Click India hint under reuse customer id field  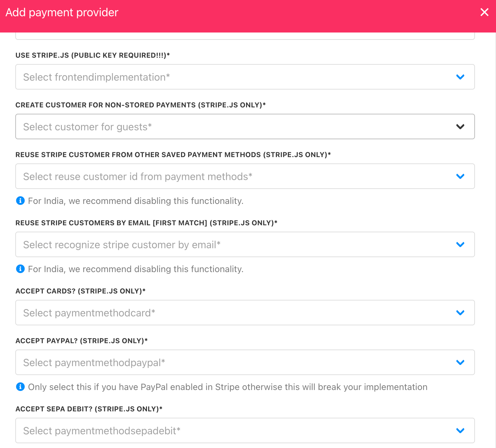[136, 201]
